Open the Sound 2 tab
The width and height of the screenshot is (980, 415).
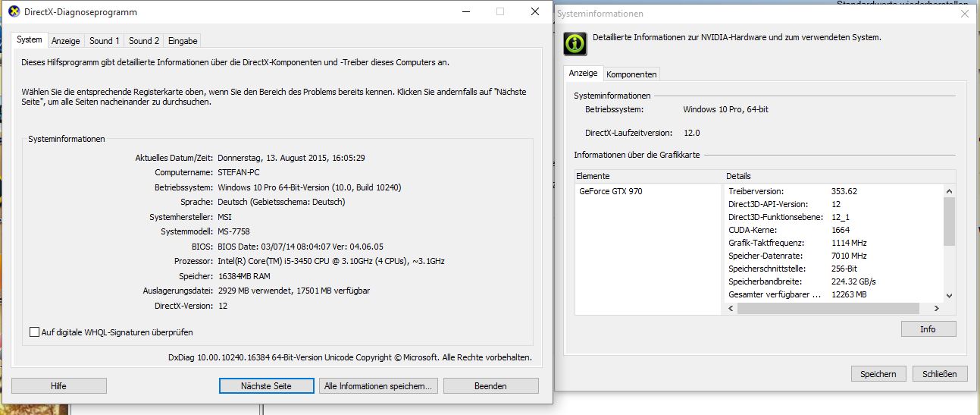point(144,41)
